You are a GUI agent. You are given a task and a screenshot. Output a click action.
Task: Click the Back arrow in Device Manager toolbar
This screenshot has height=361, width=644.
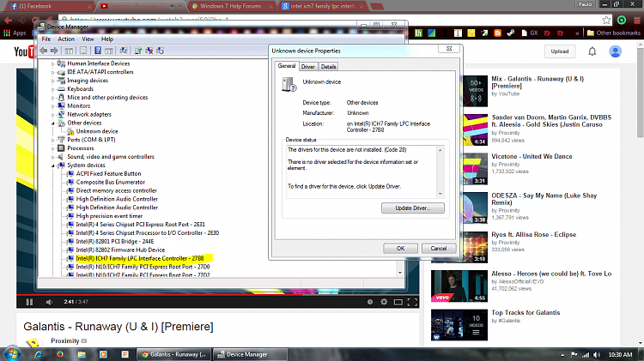click(44, 51)
